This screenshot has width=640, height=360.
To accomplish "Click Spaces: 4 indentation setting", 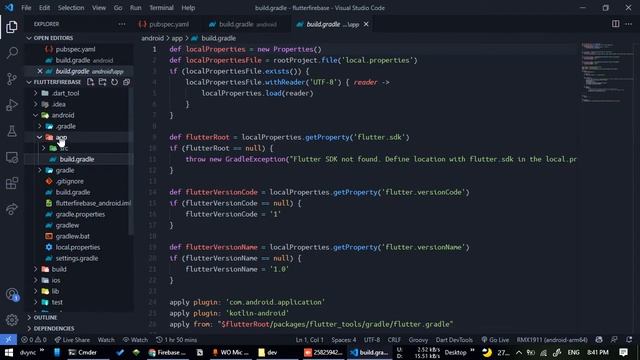I will tap(343, 340).
